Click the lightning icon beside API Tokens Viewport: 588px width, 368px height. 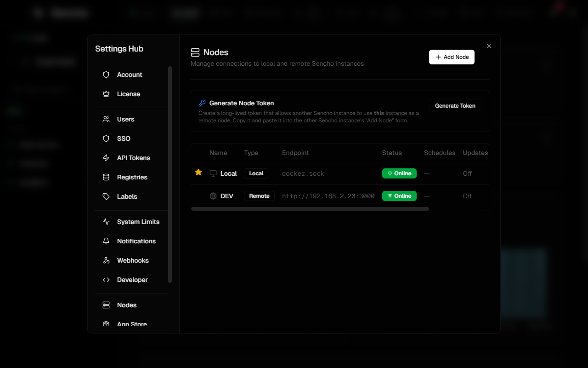click(106, 158)
